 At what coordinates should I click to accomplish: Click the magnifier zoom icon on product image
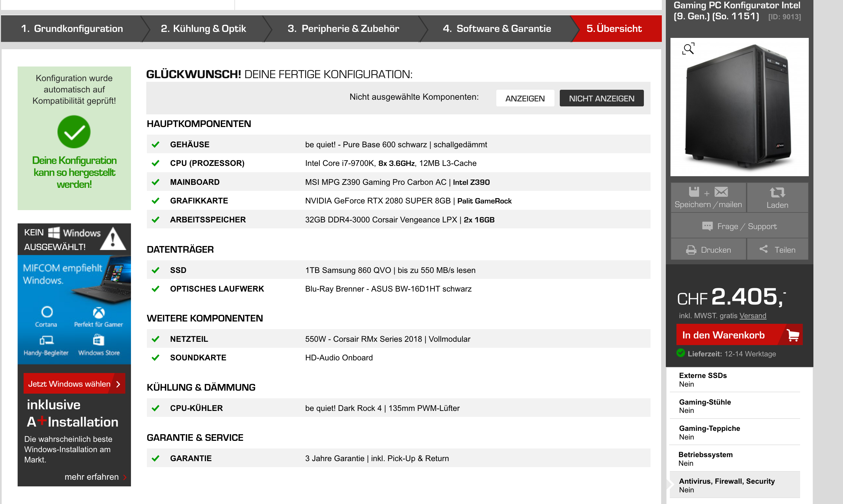coord(688,49)
